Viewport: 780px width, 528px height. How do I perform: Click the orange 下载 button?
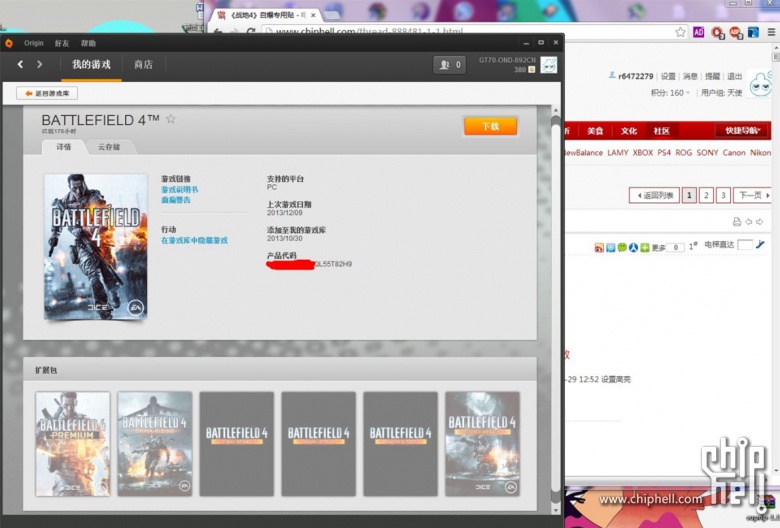click(x=490, y=126)
